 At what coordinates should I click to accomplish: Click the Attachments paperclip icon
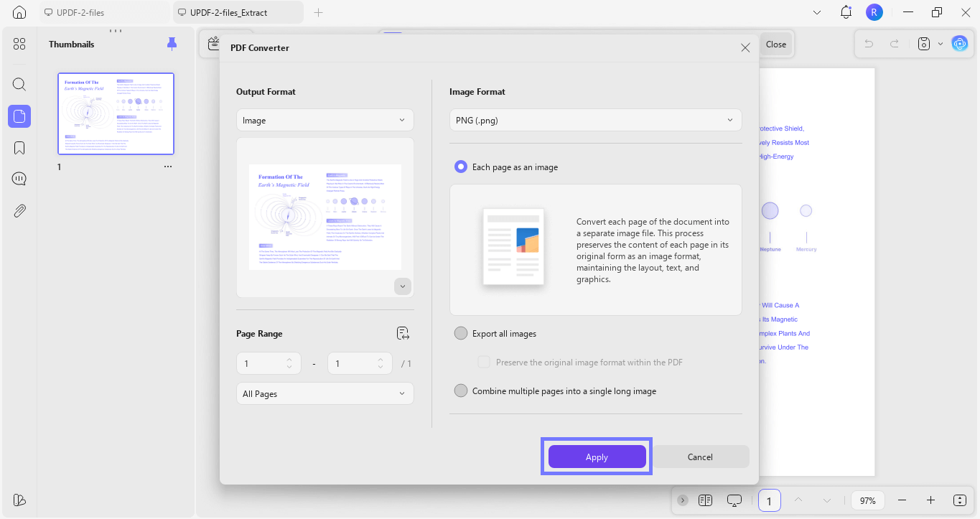(19, 210)
